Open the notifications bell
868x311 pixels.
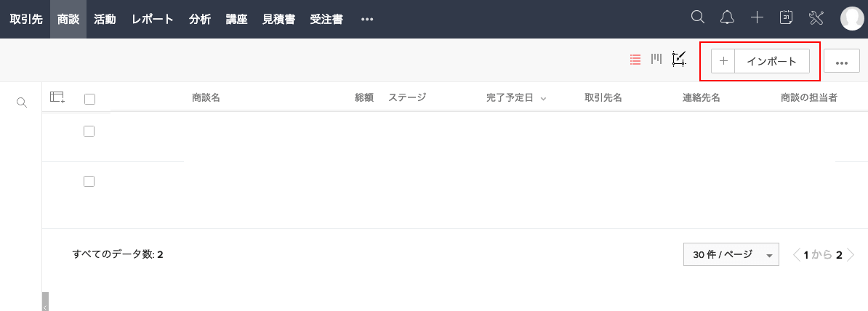(727, 17)
